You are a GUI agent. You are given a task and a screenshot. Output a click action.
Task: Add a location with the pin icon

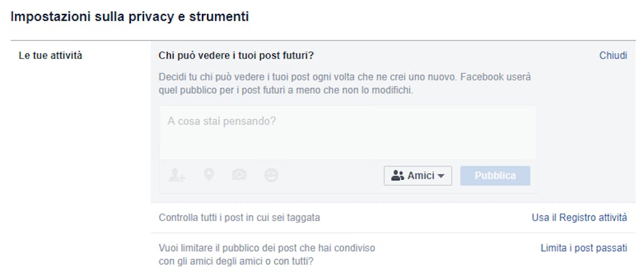click(209, 175)
